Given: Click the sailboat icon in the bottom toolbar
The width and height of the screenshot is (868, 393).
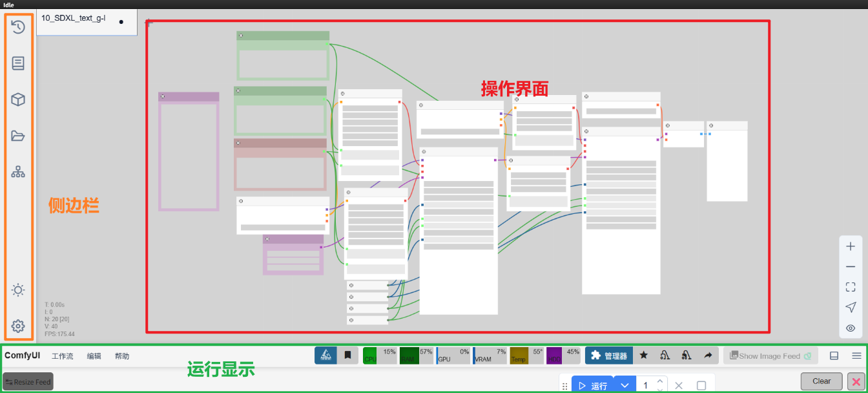Looking at the screenshot, I should [326, 356].
